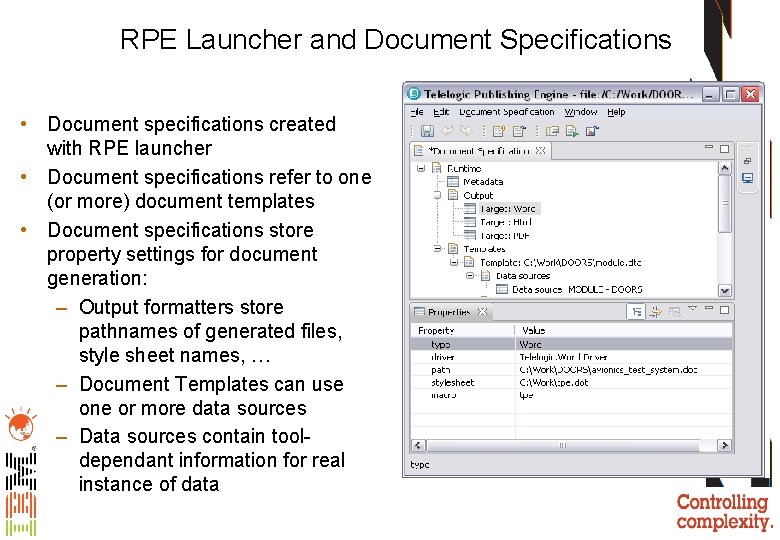The height and width of the screenshot is (540, 780).
Task: Collapse the Runtime tree node
Action: tap(421, 168)
